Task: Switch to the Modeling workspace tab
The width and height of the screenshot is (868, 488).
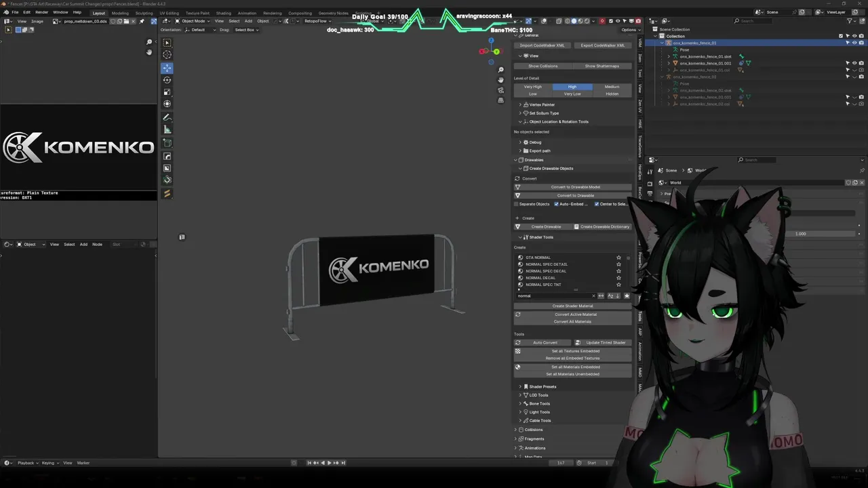Action: pos(120,13)
